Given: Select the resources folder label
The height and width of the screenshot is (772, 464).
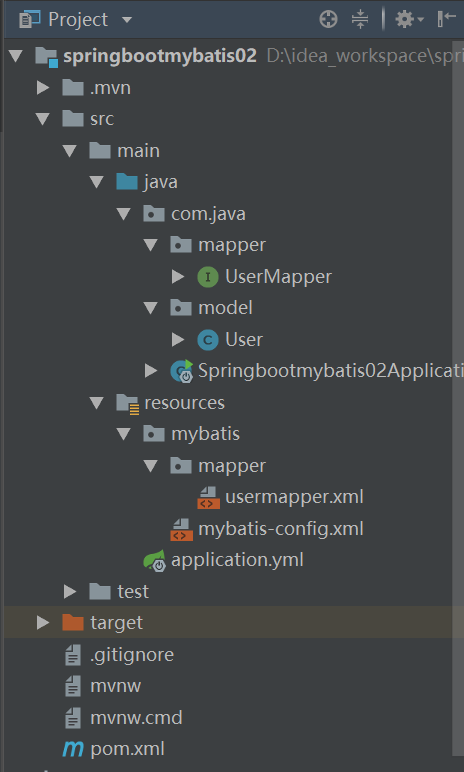Looking at the screenshot, I should click(184, 403).
